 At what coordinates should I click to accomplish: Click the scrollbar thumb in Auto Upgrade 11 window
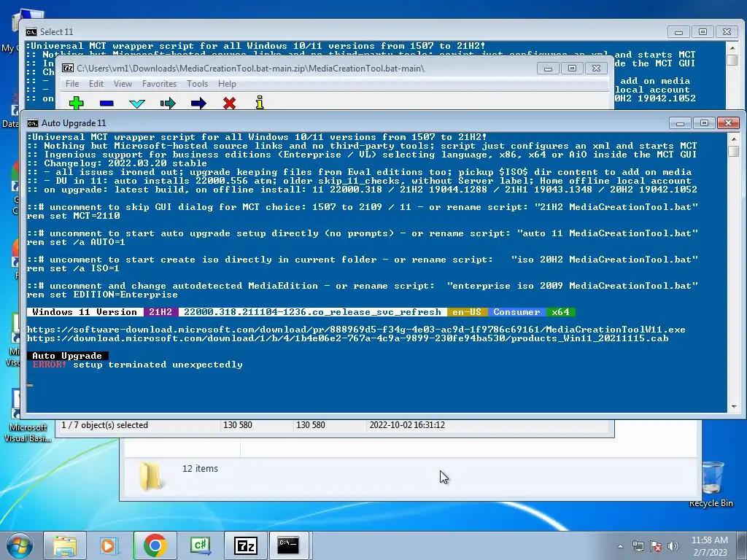(x=734, y=151)
